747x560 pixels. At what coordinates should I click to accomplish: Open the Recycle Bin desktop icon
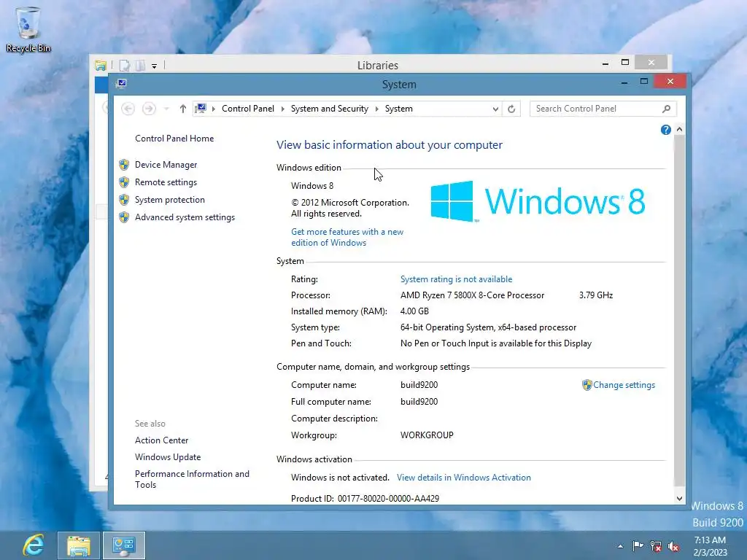click(28, 28)
